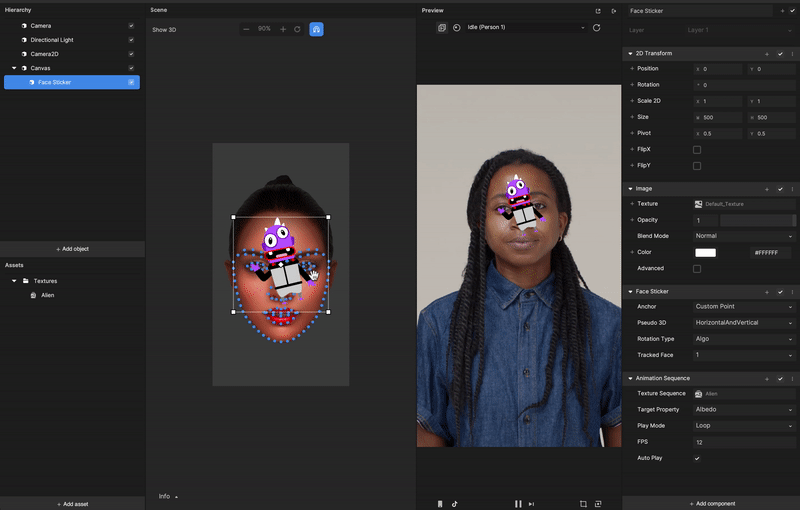Viewport: 800px width, 510px height.
Task: Open the Face Sticker component options menu
Action: [x=792, y=292]
